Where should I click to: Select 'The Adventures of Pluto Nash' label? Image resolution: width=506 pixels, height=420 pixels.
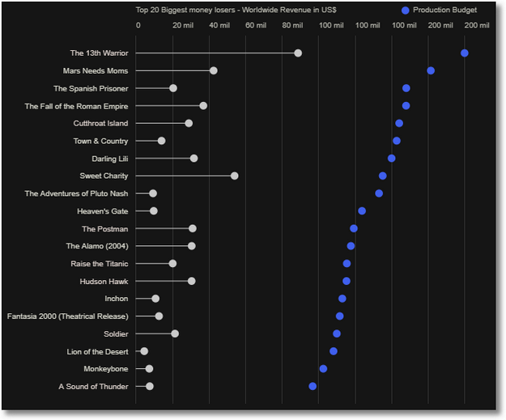[76, 193]
